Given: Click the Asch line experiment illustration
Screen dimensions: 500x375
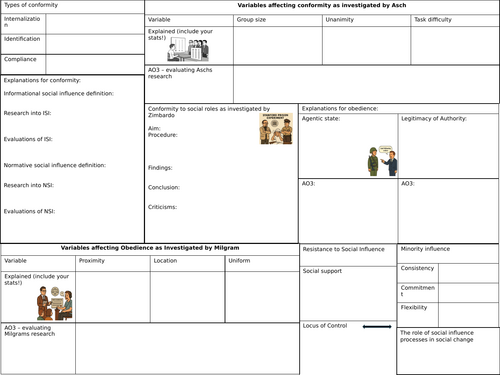Looking at the screenshot, I should coord(188,49).
